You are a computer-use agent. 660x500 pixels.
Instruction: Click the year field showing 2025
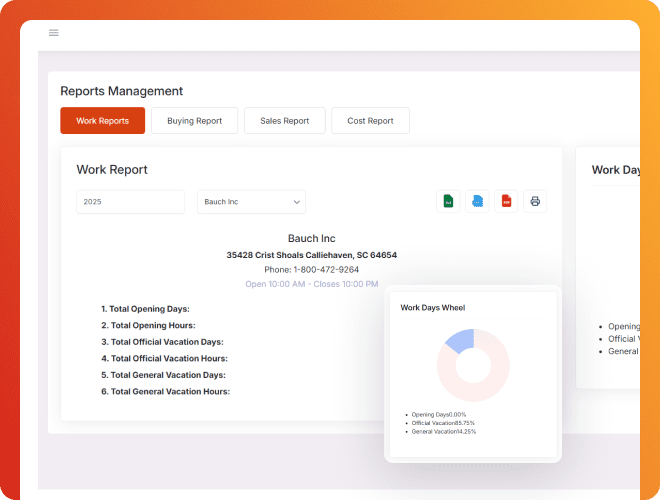[x=130, y=202]
